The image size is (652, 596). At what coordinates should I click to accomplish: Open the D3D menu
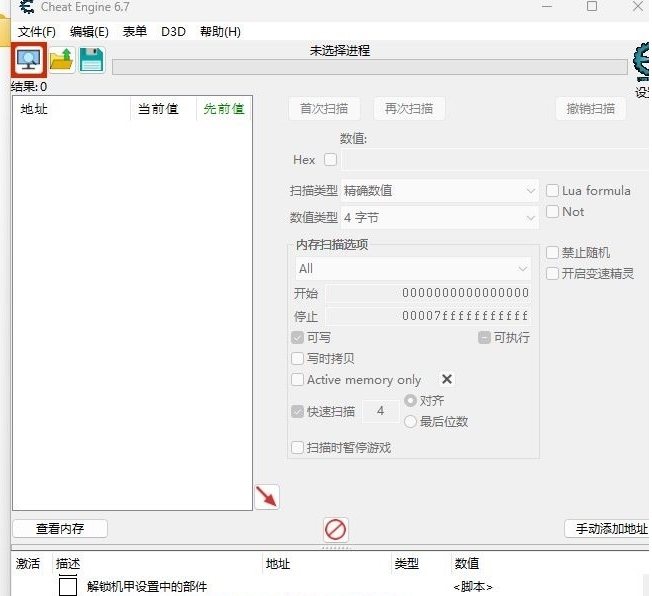[173, 32]
